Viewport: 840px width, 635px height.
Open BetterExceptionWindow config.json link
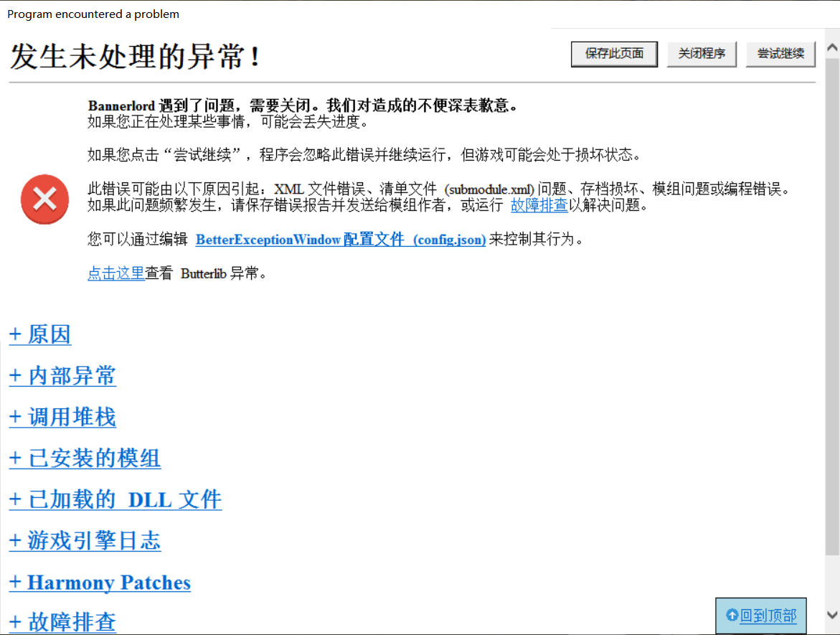tap(341, 240)
